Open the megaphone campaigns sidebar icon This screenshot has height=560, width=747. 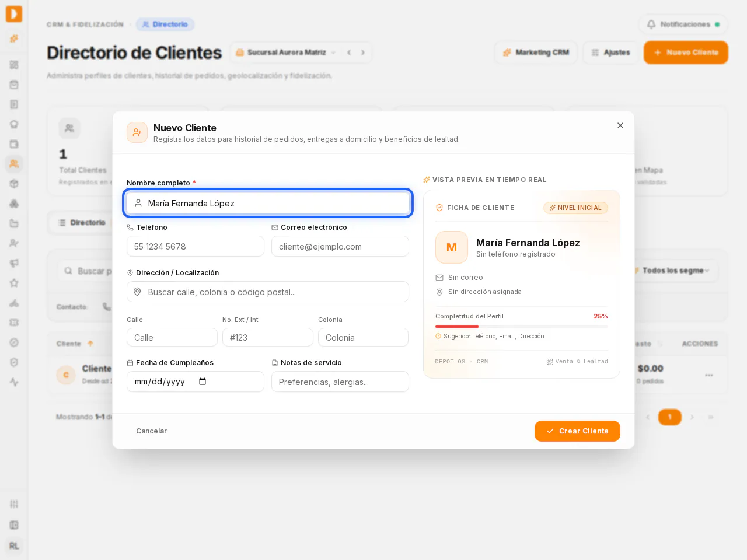(x=14, y=263)
